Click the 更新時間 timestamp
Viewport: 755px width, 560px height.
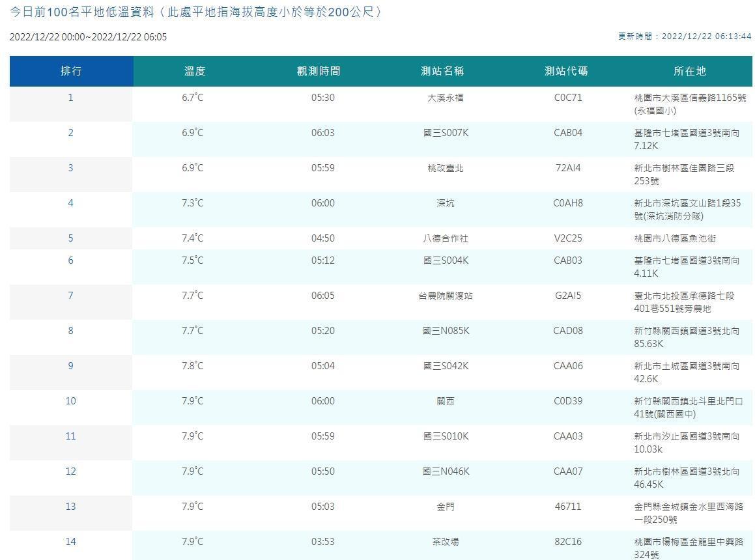[x=685, y=36]
